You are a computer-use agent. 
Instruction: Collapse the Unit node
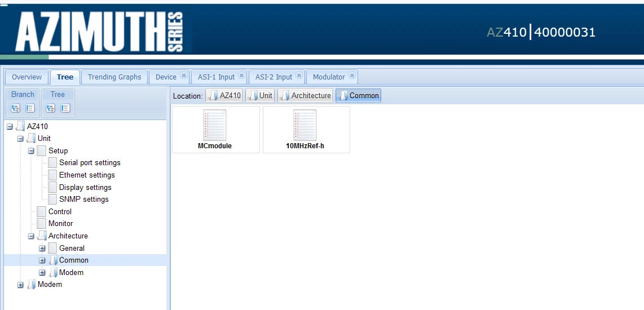20,139
